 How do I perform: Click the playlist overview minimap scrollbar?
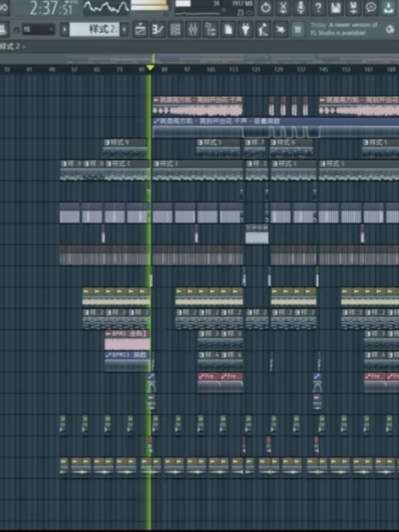199,59
